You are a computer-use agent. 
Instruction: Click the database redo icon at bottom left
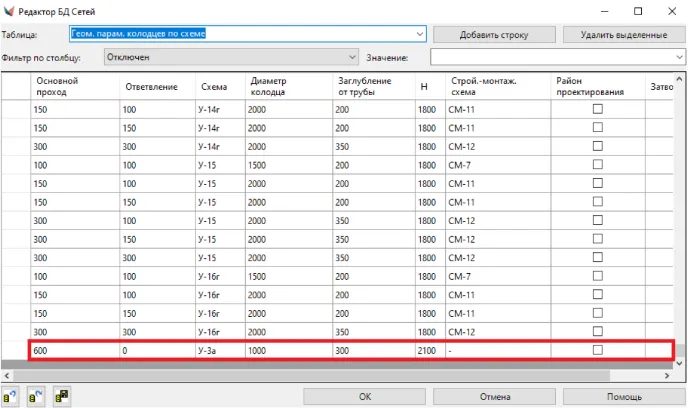(36, 397)
